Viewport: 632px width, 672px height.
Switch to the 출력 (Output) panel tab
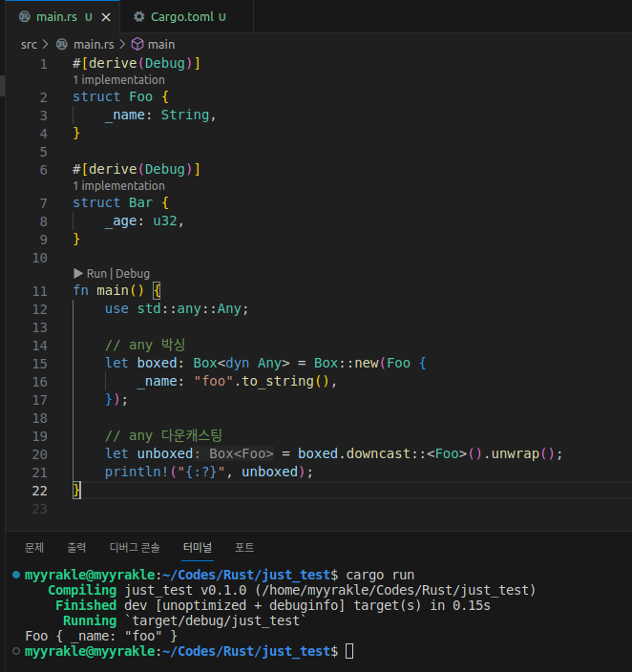(76, 547)
